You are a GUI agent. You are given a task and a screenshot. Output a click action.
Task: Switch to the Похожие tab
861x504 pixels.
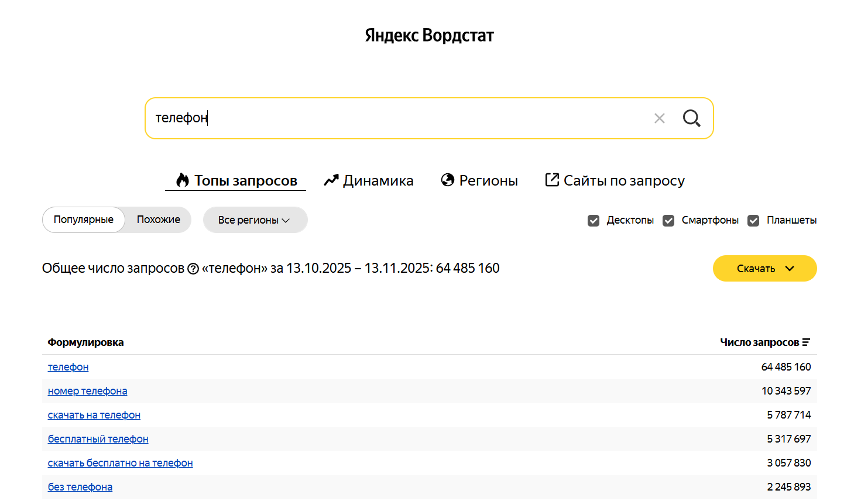[x=158, y=220]
